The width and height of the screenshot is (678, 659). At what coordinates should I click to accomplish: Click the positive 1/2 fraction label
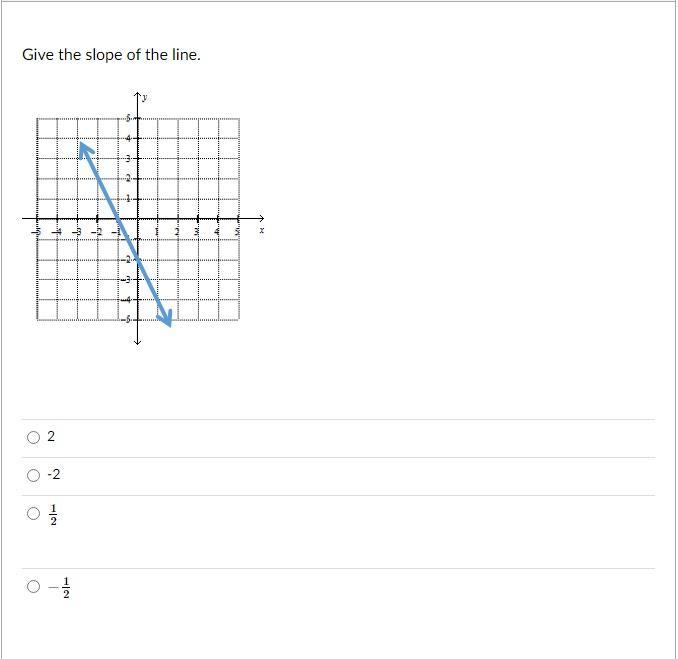tap(53, 515)
